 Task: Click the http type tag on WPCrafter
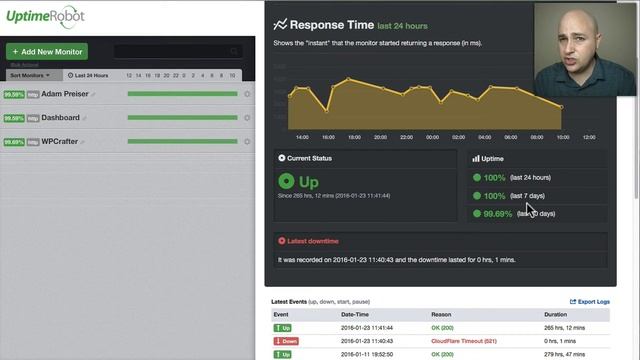click(33, 142)
